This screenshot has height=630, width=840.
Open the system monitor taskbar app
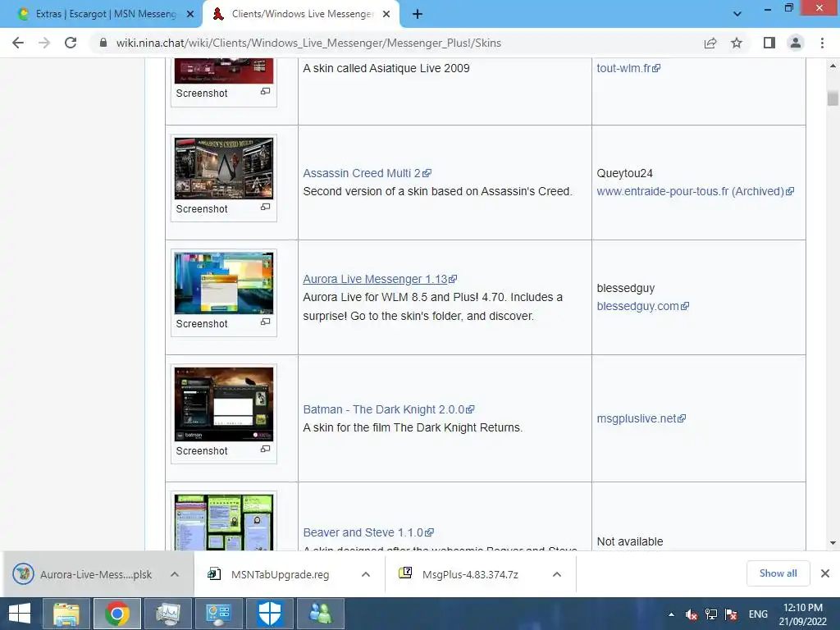tap(167, 614)
